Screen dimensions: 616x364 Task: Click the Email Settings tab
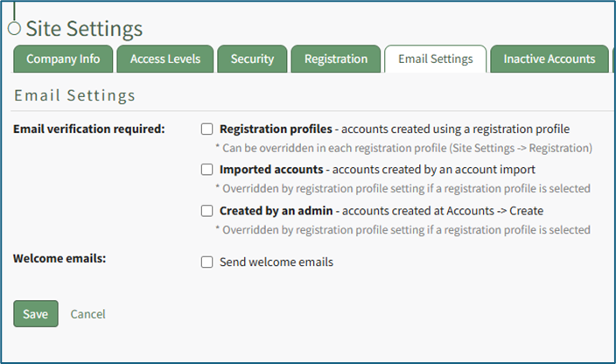click(x=435, y=59)
